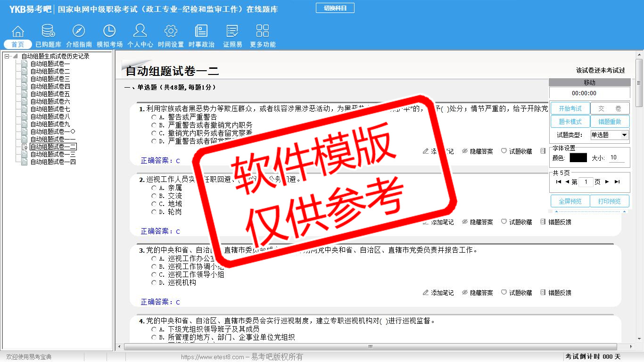Click the font size 大小 input field
This screenshot has width=644, height=362.
point(617,158)
